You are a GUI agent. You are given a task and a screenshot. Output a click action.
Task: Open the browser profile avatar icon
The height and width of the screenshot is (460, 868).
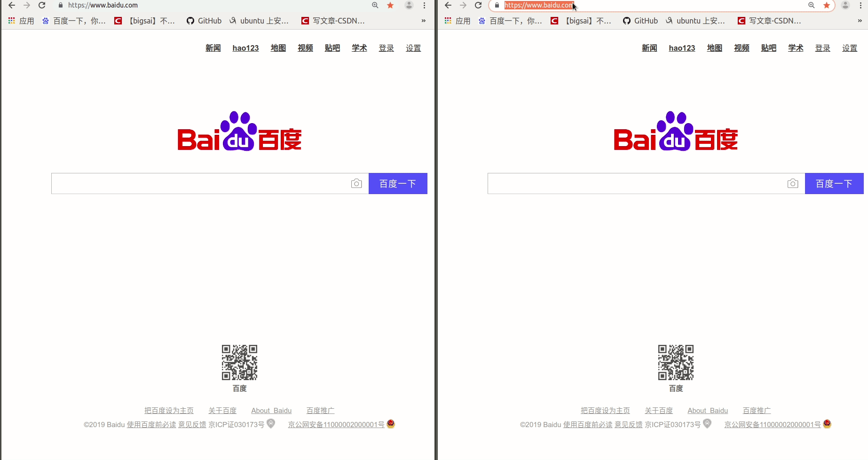tap(409, 5)
